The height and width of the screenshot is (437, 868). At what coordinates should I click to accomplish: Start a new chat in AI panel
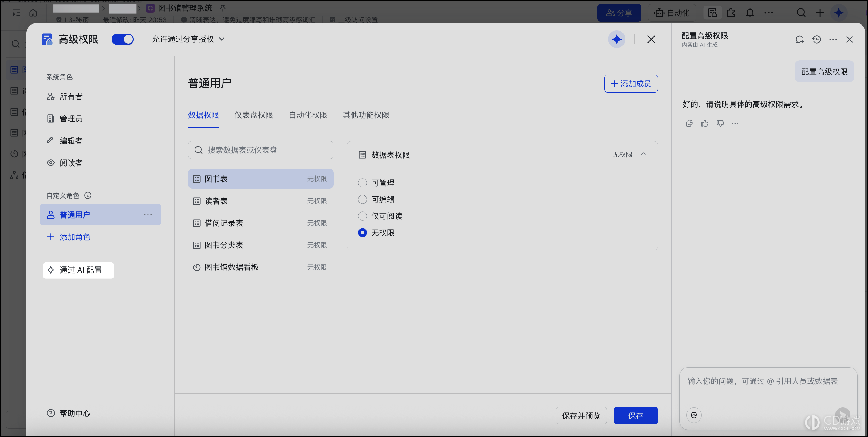click(x=799, y=40)
